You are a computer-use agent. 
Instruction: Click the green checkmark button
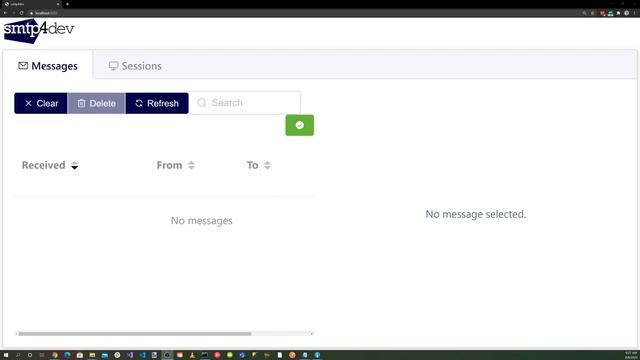pyautogui.click(x=300, y=125)
